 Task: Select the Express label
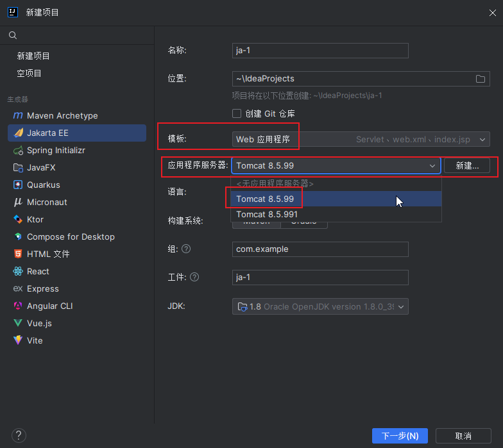[42, 288]
